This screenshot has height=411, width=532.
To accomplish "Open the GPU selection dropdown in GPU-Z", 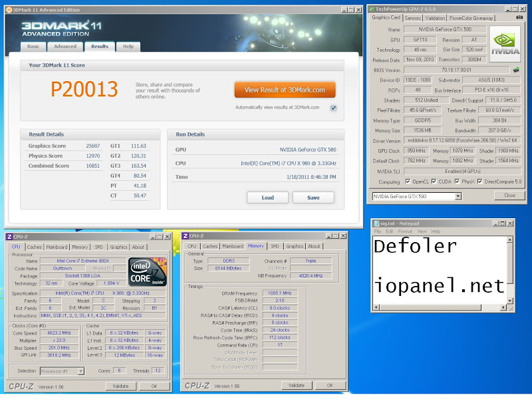I will [x=458, y=196].
